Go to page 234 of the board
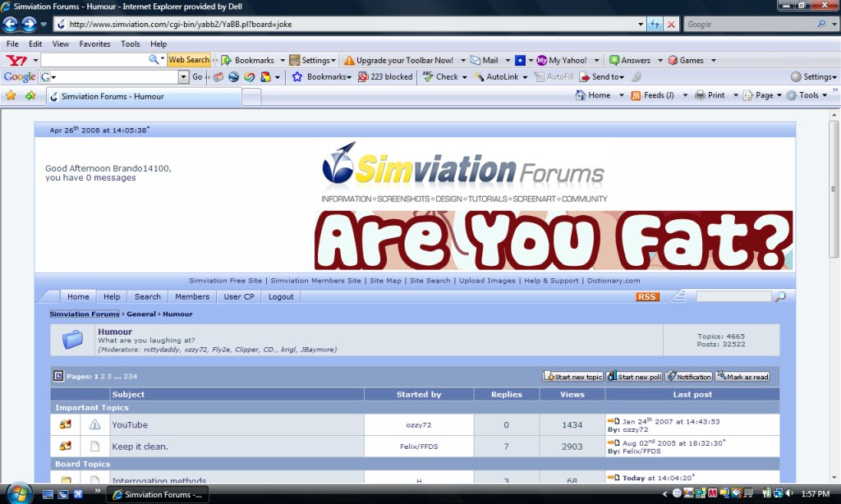Viewport: 841px width, 504px height. (131, 377)
